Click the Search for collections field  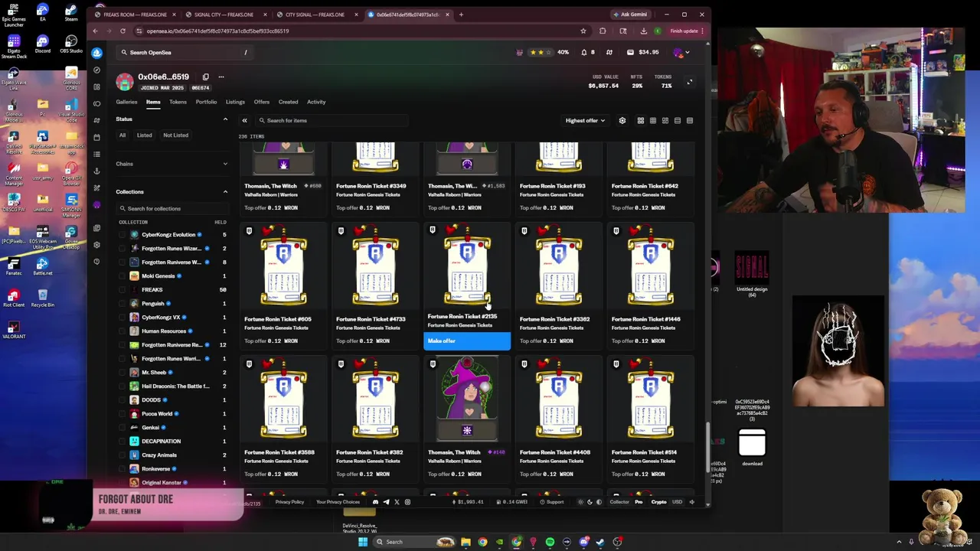point(171,208)
